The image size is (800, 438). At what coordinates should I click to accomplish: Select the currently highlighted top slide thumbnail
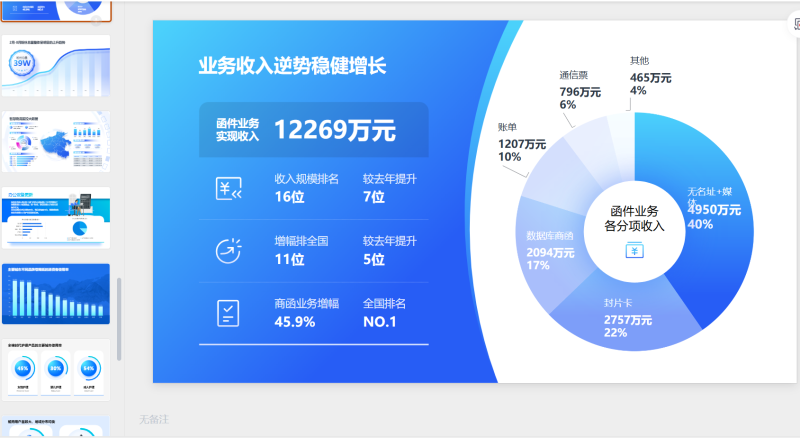click(56, 10)
